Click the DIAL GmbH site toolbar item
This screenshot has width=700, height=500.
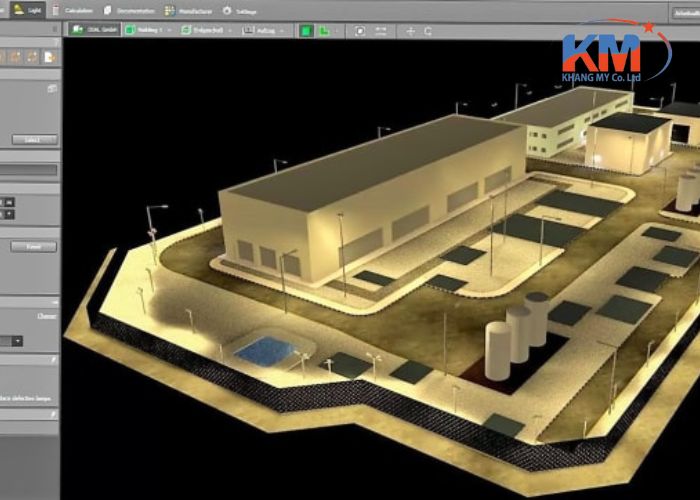(95, 30)
